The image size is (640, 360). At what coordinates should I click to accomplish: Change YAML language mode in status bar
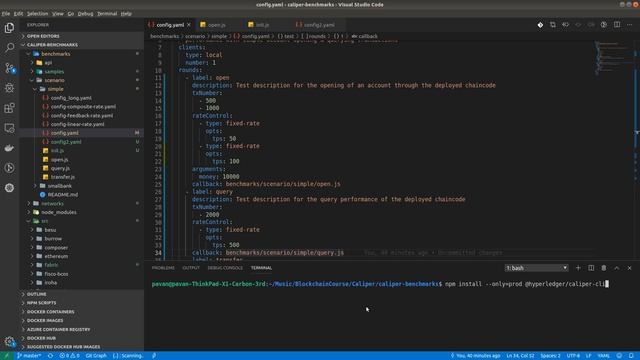pyautogui.click(x=603, y=356)
